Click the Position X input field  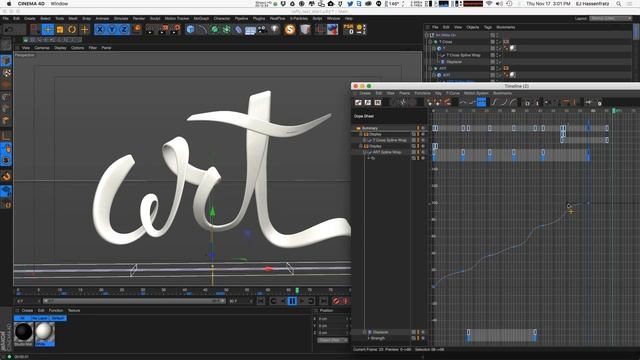tap(333, 319)
